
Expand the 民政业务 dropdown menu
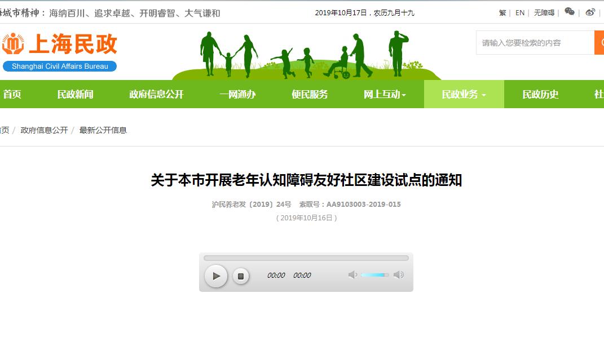point(464,95)
